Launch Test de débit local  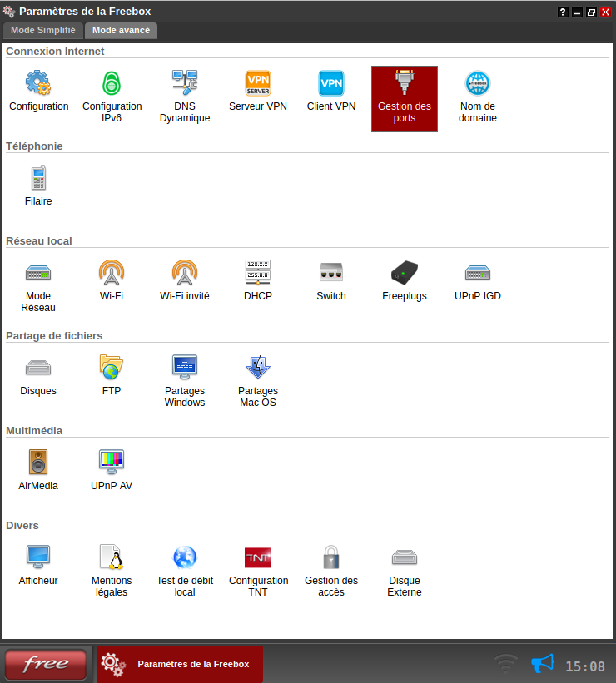(x=185, y=570)
